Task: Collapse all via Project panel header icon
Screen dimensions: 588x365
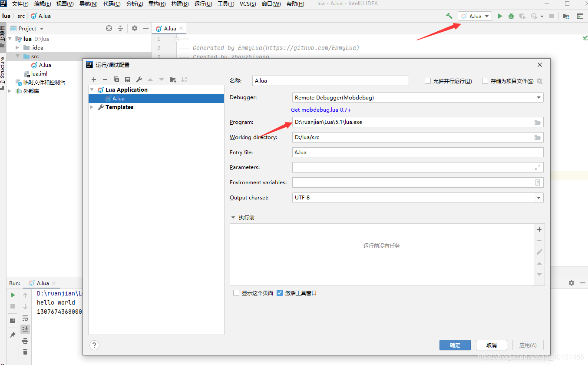Action: [x=121, y=28]
